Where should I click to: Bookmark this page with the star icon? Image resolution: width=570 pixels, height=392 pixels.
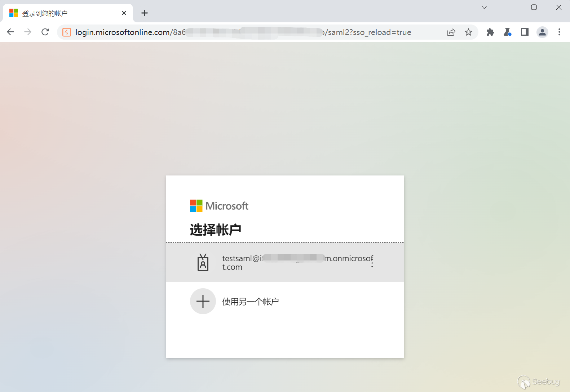(468, 32)
